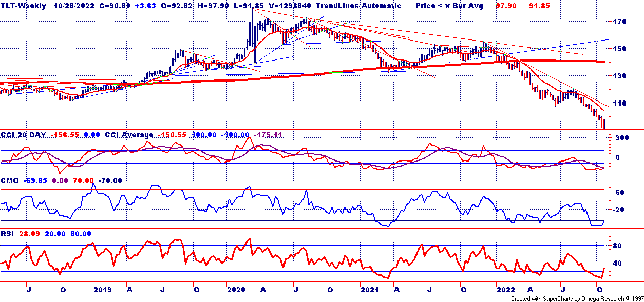Click the CCI value -156.55 in red
The width and height of the screenshot is (644, 302).
[65, 135]
